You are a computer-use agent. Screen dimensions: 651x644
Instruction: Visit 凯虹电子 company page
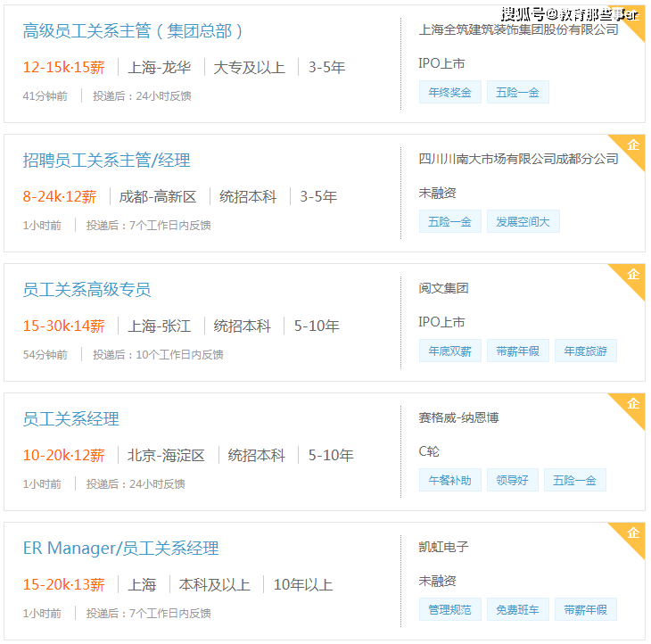[x=443, y=547]
